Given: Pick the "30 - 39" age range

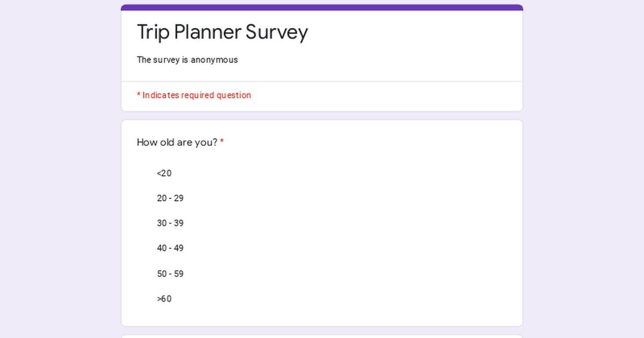Looking at the screenshot, I should click(170, 223).
